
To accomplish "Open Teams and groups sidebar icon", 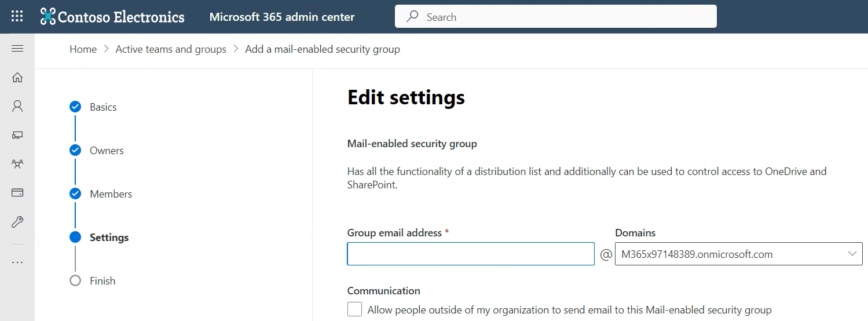I will (x=17, y=164).
